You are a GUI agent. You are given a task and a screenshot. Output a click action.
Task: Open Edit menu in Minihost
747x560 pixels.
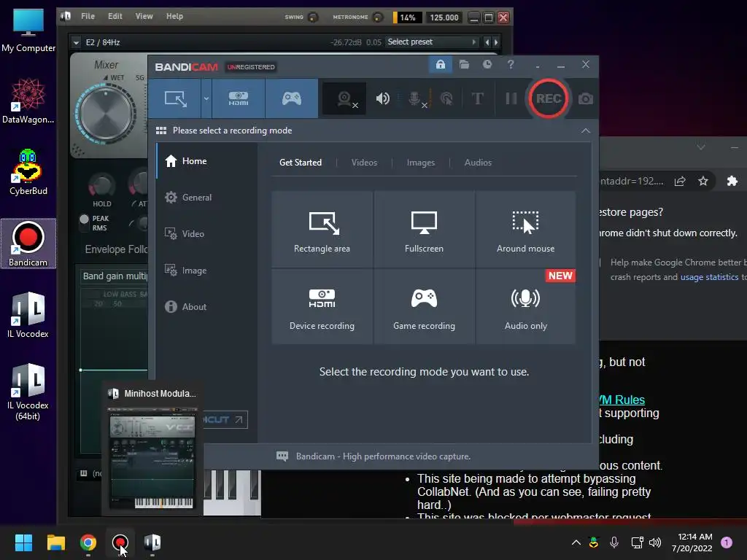coord(115,16)
